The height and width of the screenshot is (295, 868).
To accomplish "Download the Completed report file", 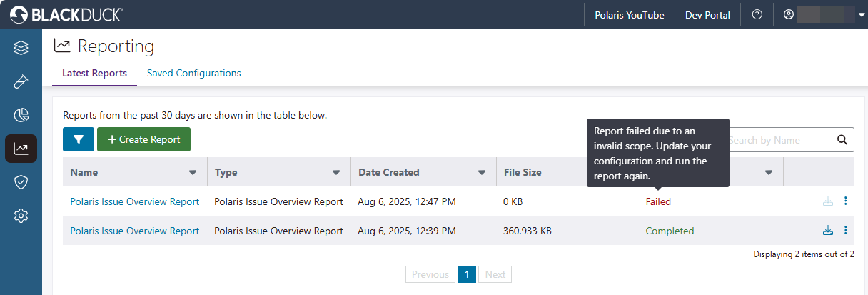I will 828,231.
